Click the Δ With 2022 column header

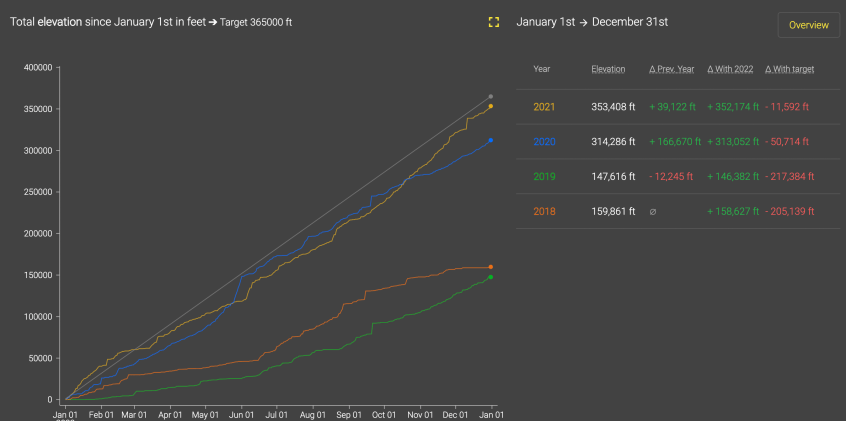click(729, 69)
